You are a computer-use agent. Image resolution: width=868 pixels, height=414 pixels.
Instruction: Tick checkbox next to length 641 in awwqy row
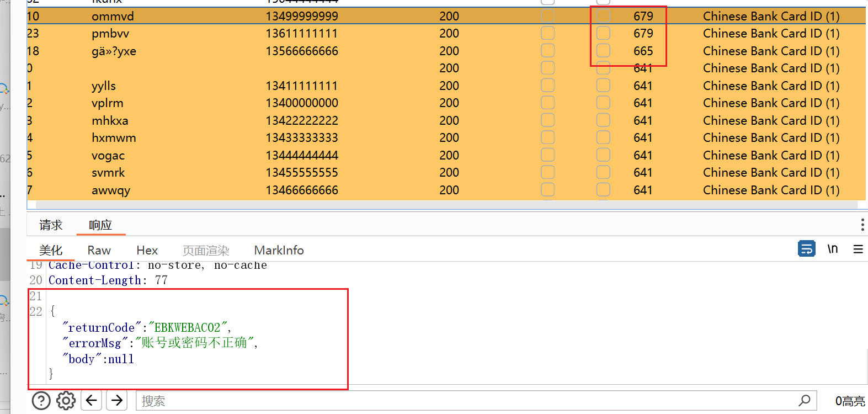pos(603,190)
